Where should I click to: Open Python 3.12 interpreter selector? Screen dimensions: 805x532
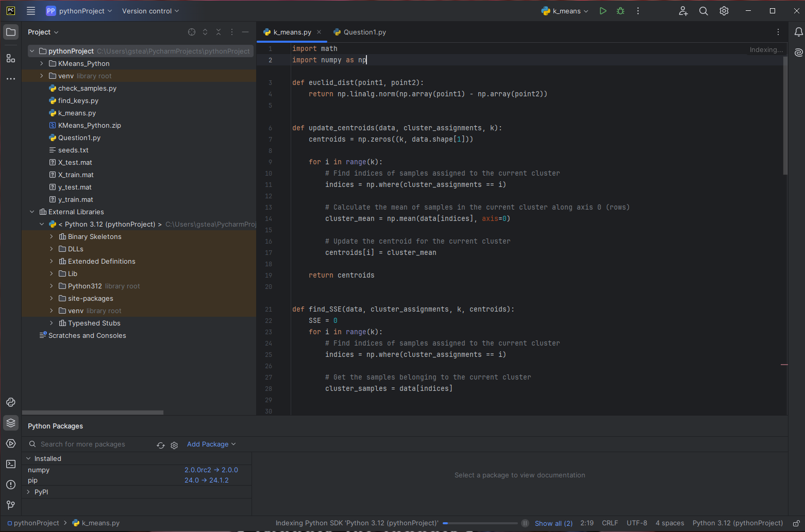(737, 523)
